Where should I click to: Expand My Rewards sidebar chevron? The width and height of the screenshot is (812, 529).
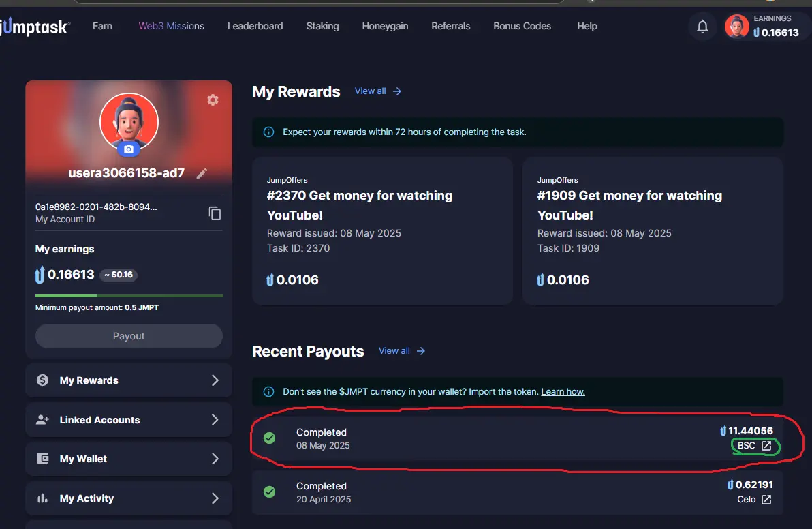(x=215, y=380)
